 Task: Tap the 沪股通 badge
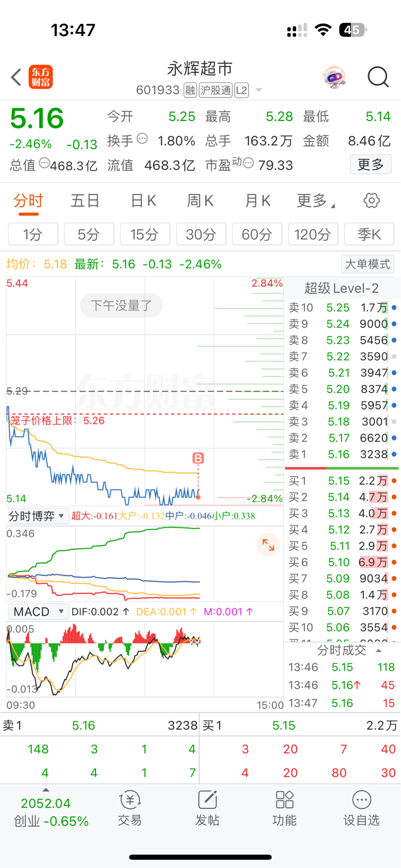[x=216, y=90]
